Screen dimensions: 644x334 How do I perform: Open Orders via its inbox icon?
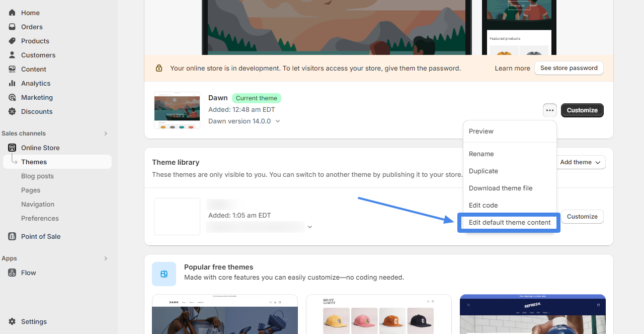point(12,27)
